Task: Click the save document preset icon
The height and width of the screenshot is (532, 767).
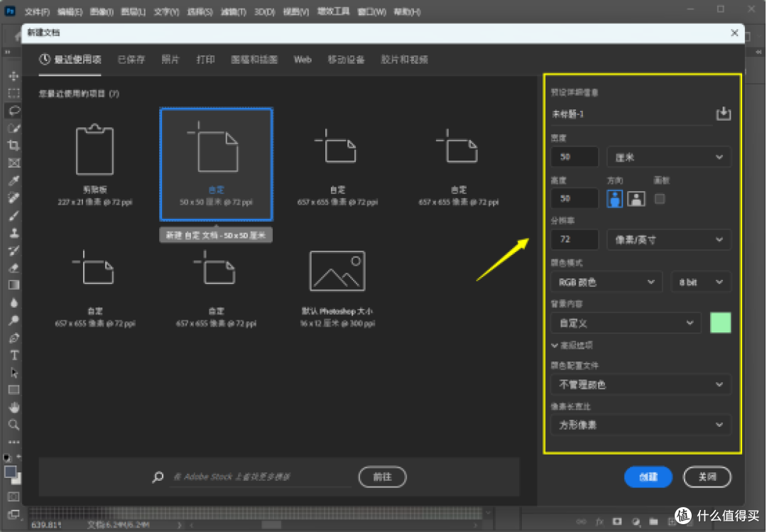Action: pyautogui.click(x=724, y=114)
